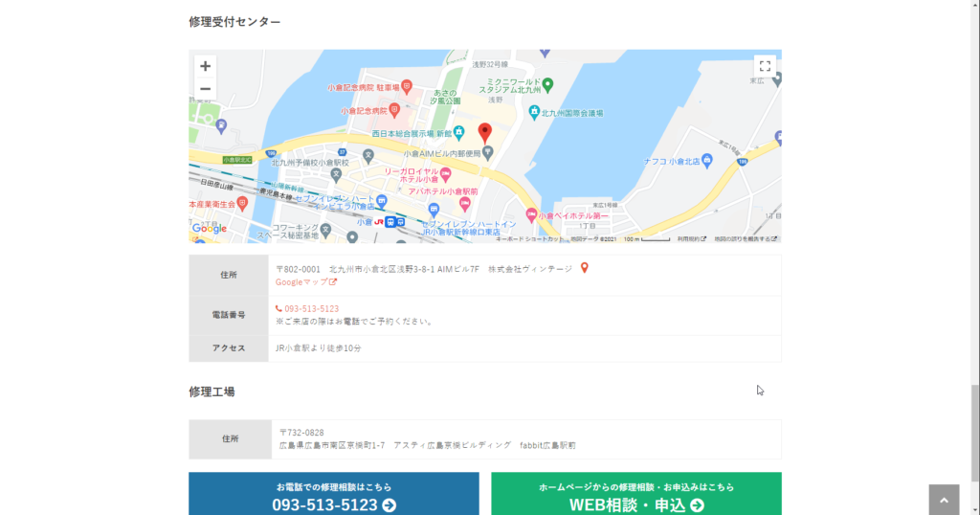The image size is (980, 515).
Task: Select ナフコ 小倉北店 shop marker
Action: click(x=707, y=160)
